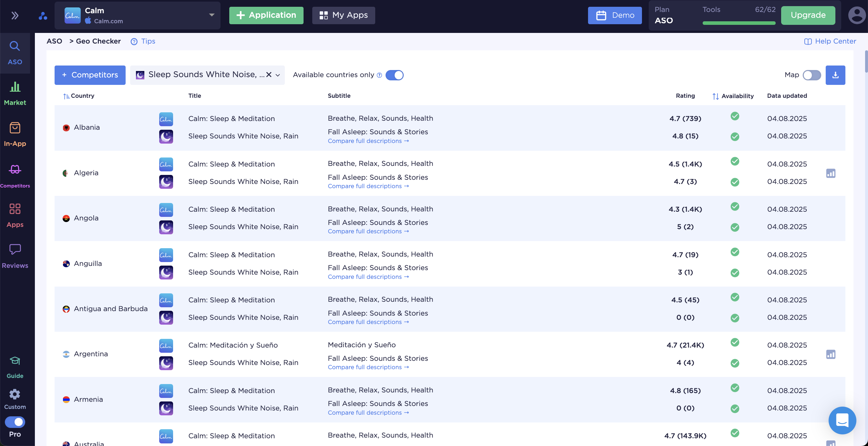Click the Competitors add button
868x446 pixels.
[90, 75]
